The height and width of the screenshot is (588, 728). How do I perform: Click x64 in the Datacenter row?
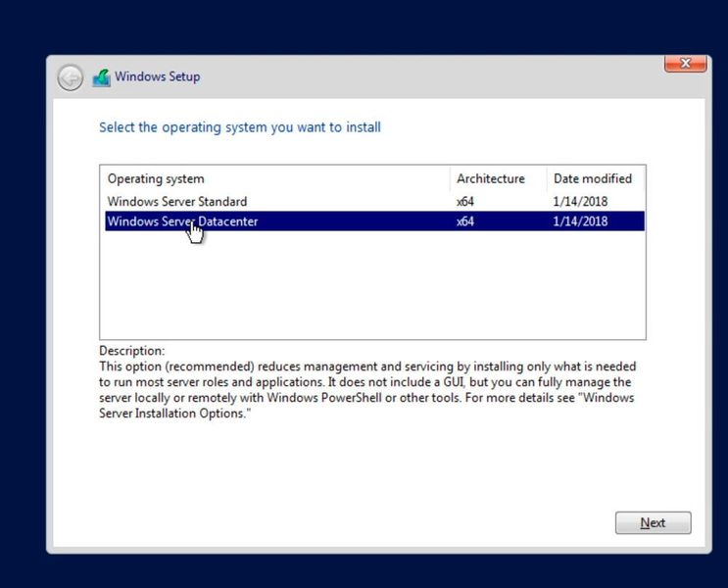point(464,221)
